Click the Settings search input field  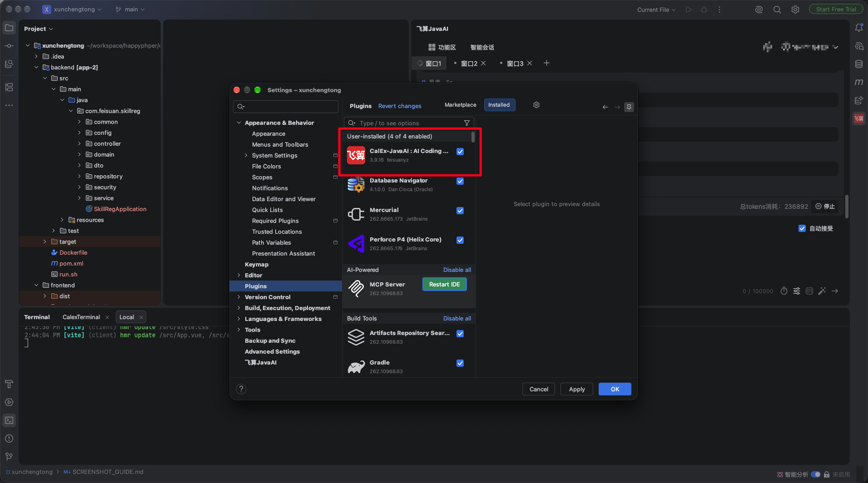point(286,107)
